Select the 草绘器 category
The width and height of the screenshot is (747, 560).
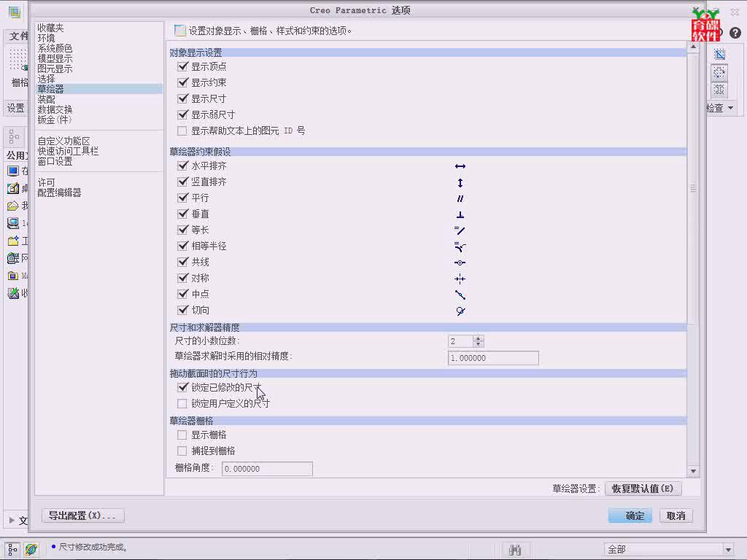tap(99, 89)
